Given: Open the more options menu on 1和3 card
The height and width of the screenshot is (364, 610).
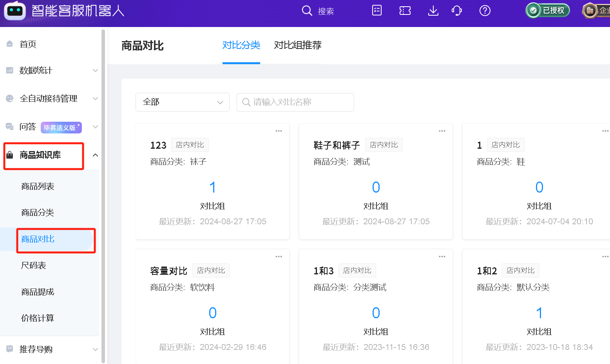Looking at the screenshot, I should pyautogui.click(x=442, y=257).
